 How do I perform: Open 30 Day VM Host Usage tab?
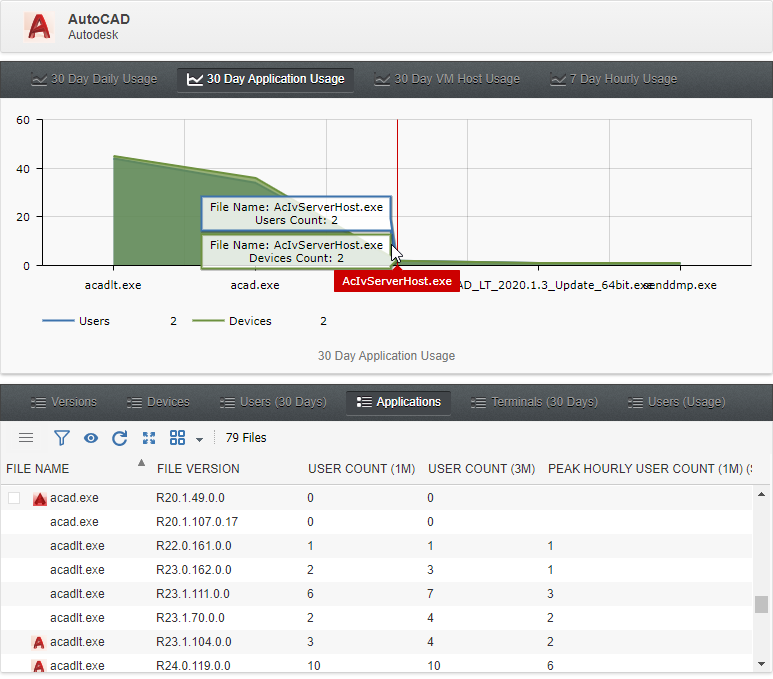(447, 79)
